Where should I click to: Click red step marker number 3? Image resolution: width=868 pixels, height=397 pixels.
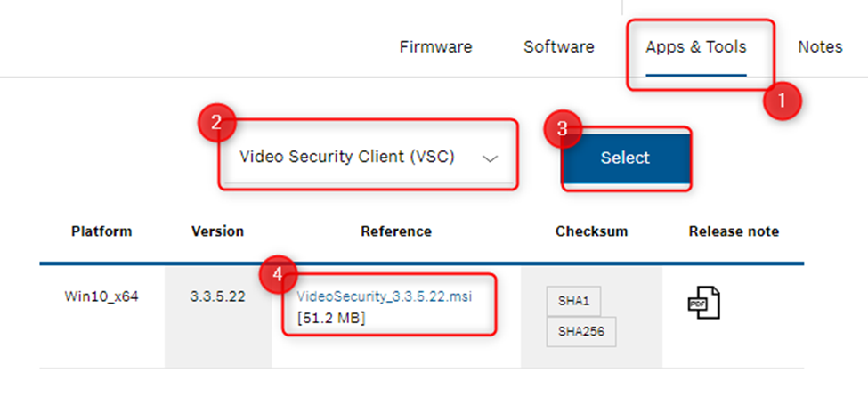pos(562,129)
